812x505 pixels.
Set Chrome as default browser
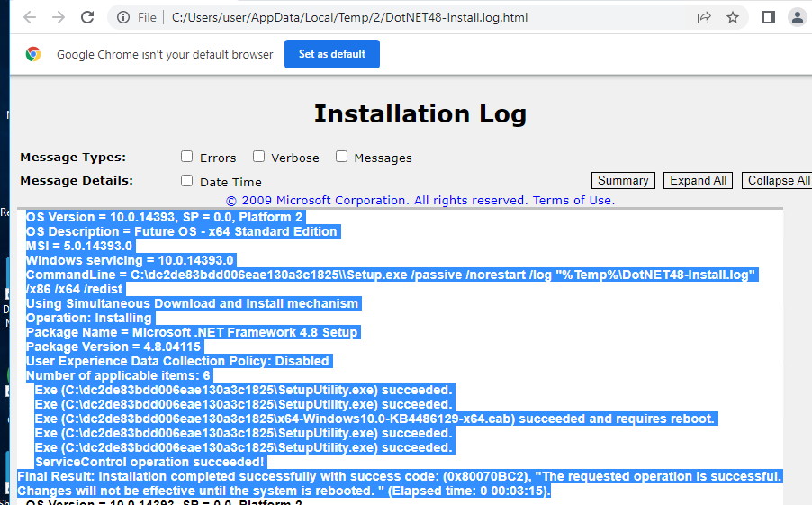click(x=332, y=54)
